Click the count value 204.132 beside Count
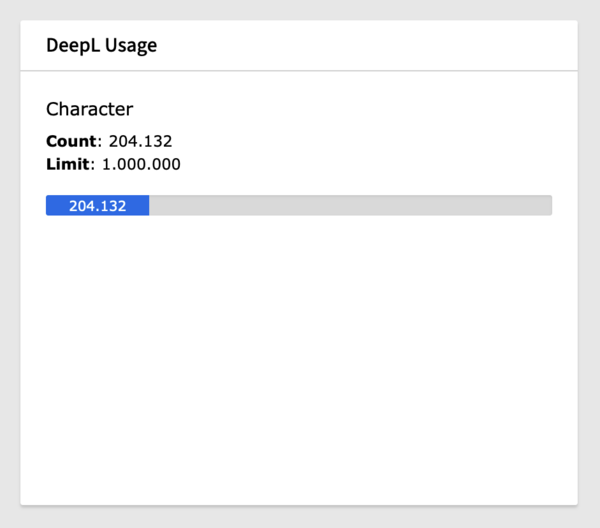 click(140, 141)
